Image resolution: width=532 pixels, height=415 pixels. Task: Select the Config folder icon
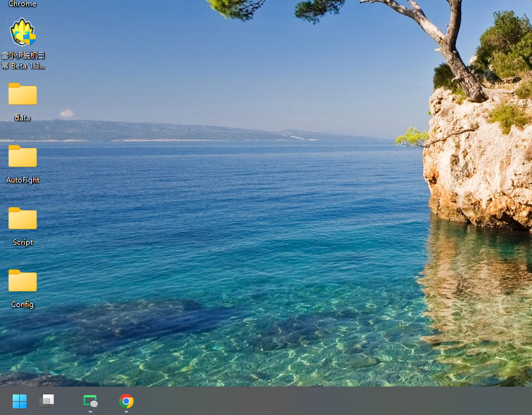click(22, 281)
